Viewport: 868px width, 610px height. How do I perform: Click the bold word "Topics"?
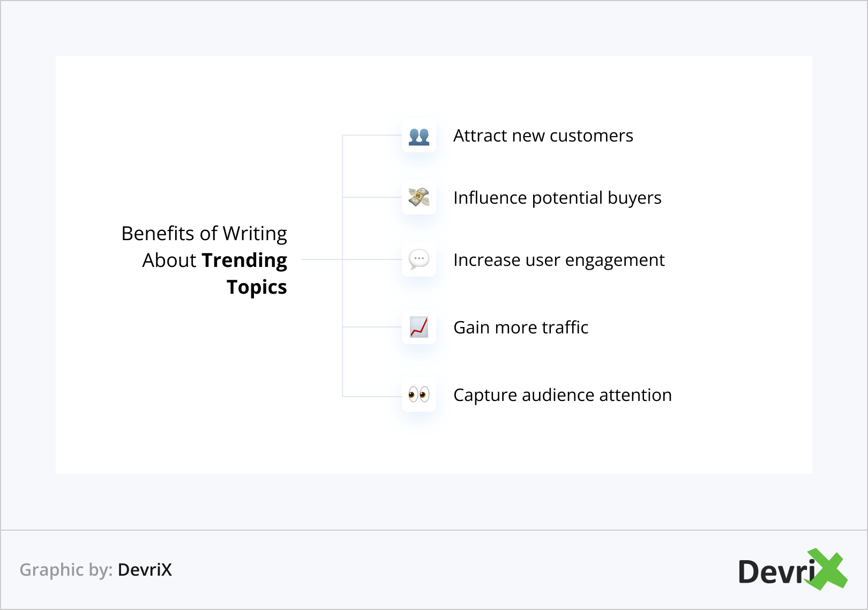point(257,287)
